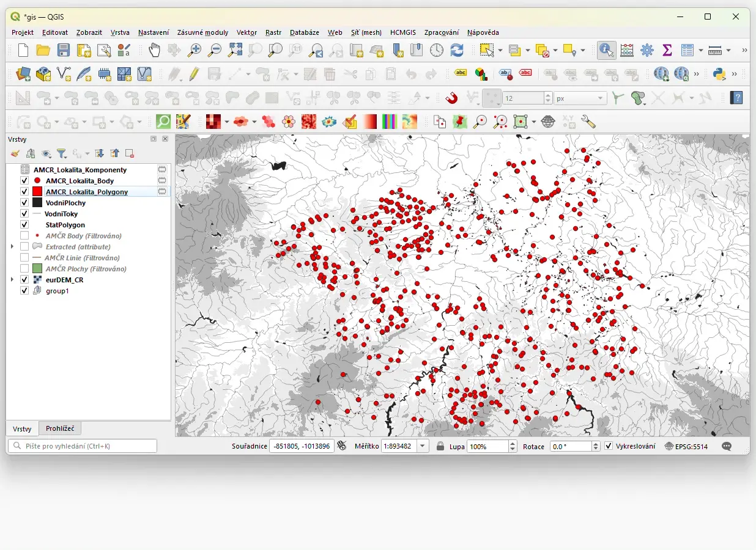Open the Zpracování menu

pyautogui.click(x=441, y=32)
